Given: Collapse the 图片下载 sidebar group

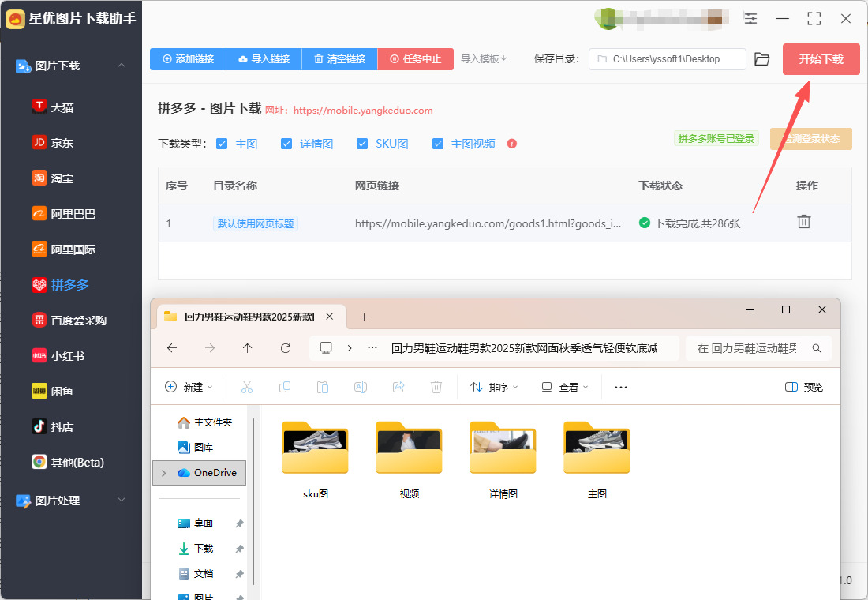Looking at the screenshot, I should tap(122, 66).
